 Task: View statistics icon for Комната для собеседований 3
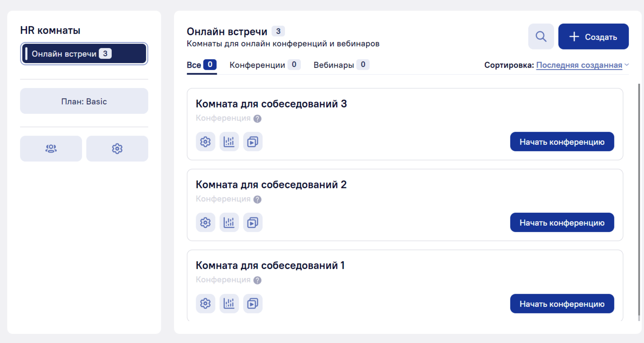tap(229, 142)
